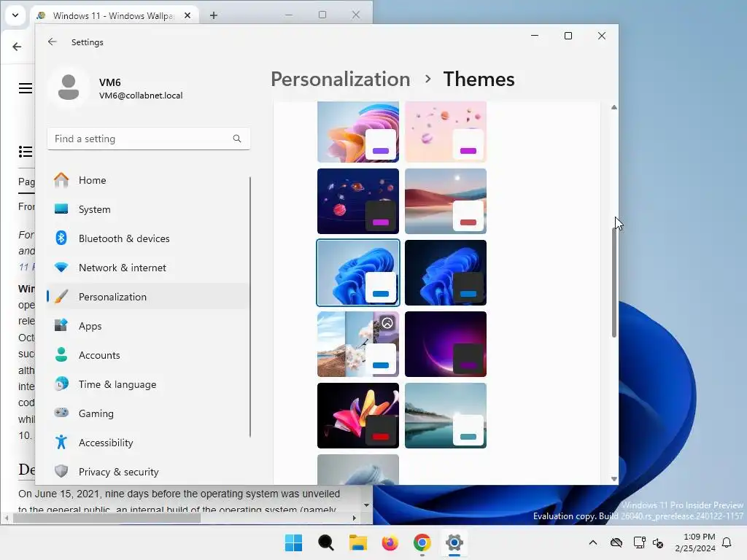This screenshot has width=747, height=560.
Task: Click the Settings gear on taskbar
Action: pyautogui.click(x=454, y=542)
